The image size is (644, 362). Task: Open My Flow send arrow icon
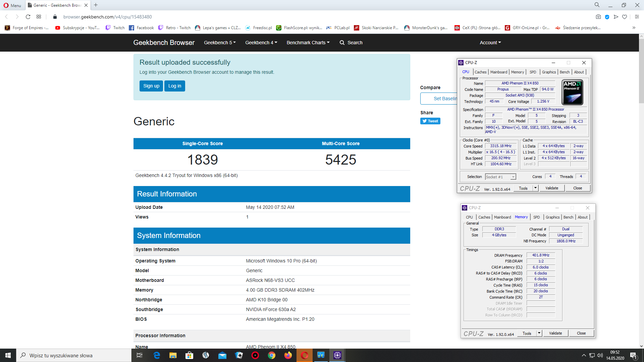click(616, 17)
